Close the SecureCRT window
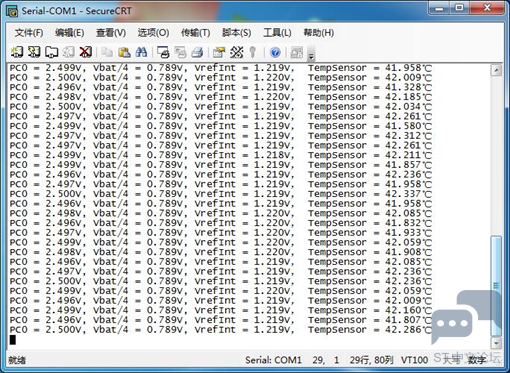This screenshot has height=373, width=510. pos(487,8)
